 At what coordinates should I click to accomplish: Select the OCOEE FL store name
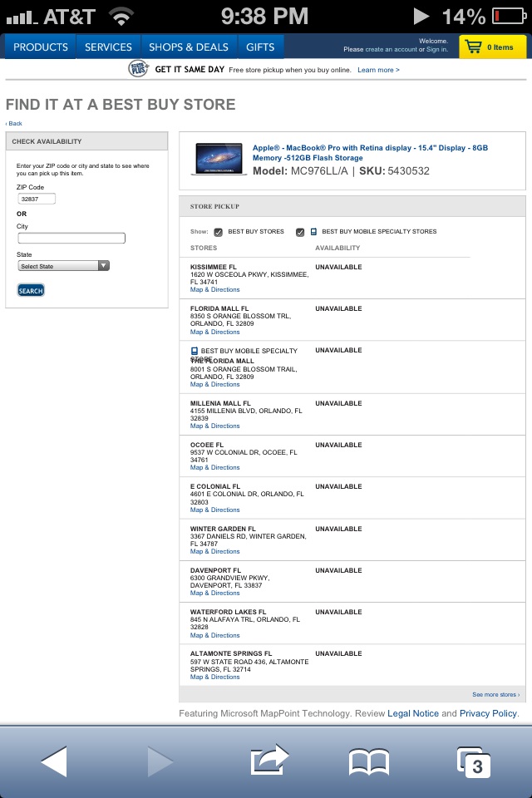click(207, 445)
